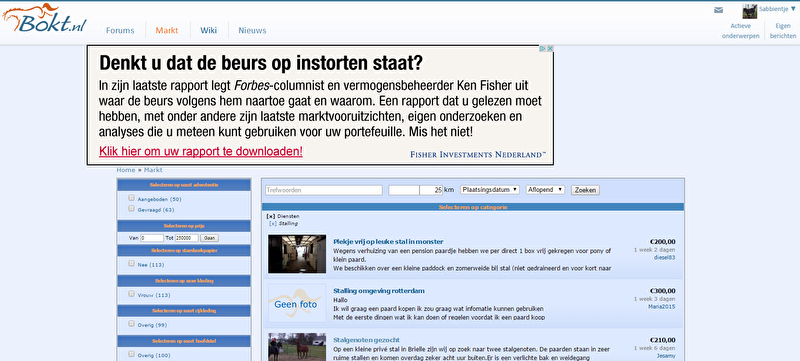Click the empty location field before km
Screen dimensions: 800x361
404,190
